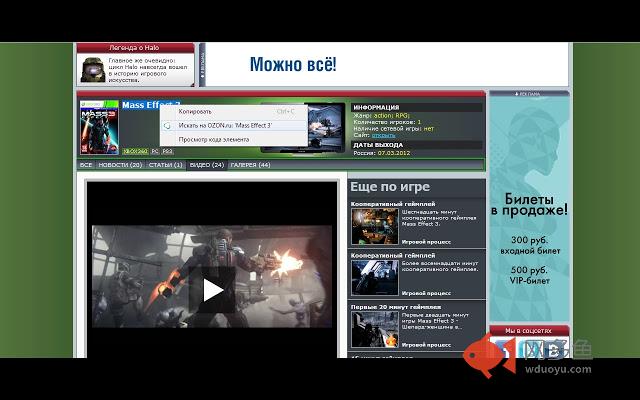Screen dimensions: 640x400
Task: Click the 'Первые 20 минут геймплея' thumbnail
Action: pyautogui.click(x=375, y=329)
